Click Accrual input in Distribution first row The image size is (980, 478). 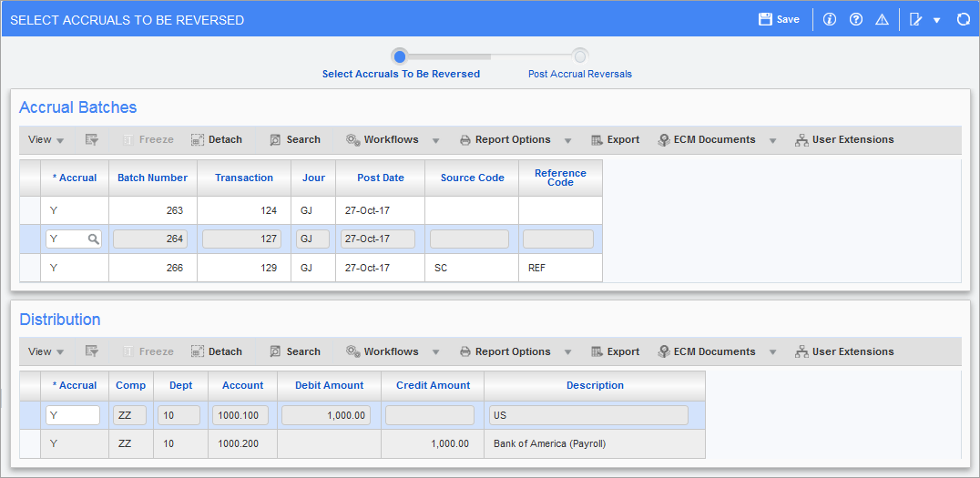(x=73, y=415)
